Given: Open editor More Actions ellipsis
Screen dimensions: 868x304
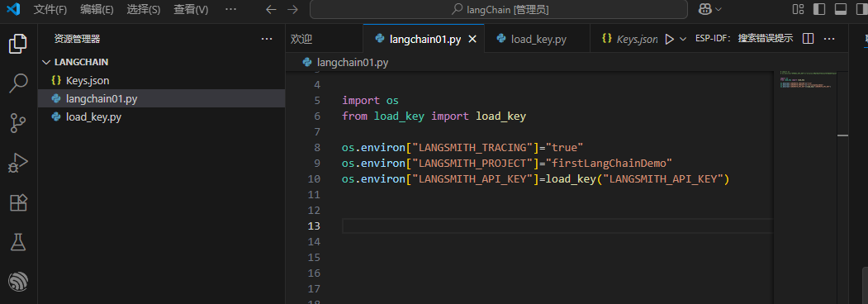Looking at the screenshot, I should point(828,39).
